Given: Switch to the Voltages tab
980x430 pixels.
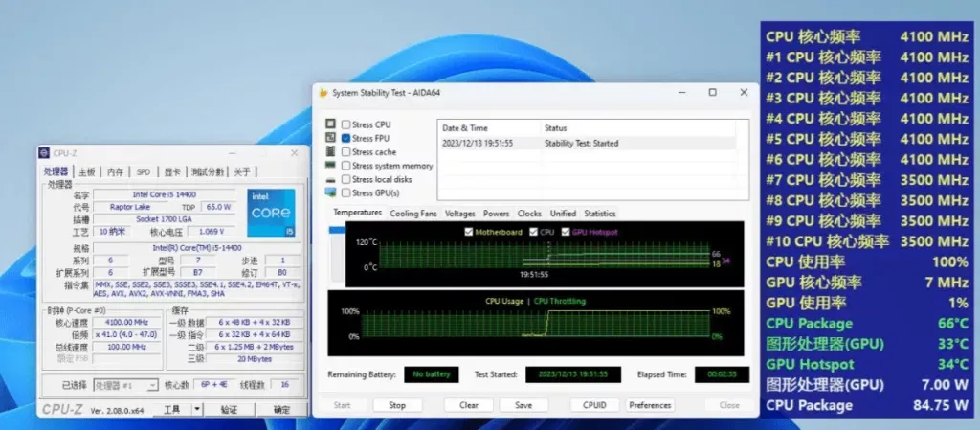Looking at the screenshot, I should click(x=460, y=214).
